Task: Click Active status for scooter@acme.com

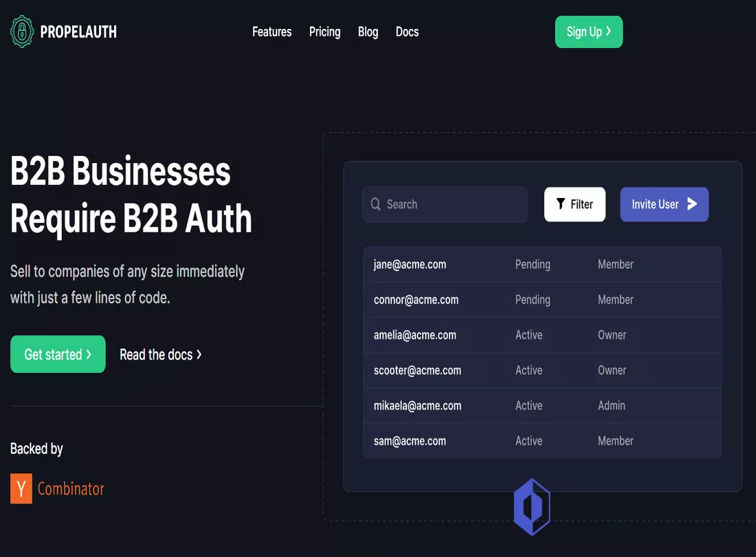Action: coord(529,370)
